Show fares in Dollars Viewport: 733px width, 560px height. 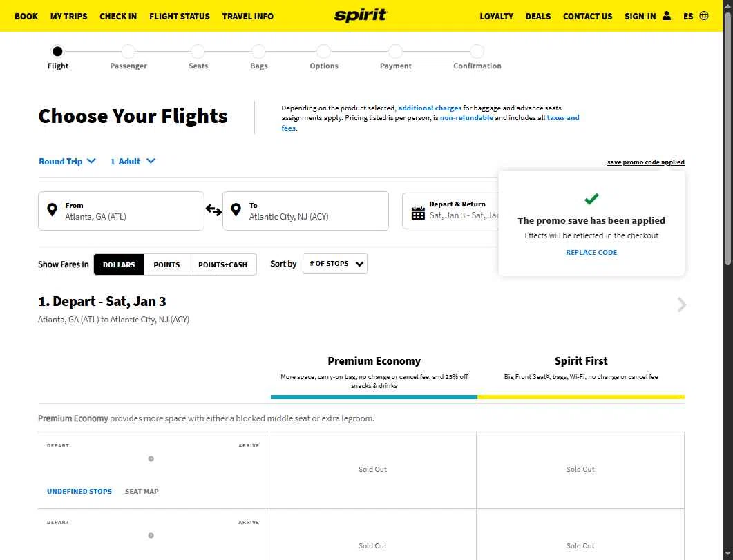pos(119,264)
